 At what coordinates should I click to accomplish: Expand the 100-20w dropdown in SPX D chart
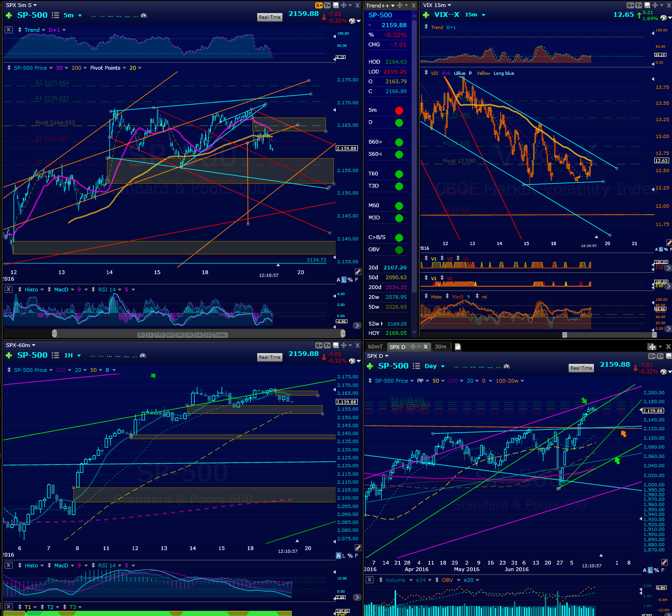522,381
